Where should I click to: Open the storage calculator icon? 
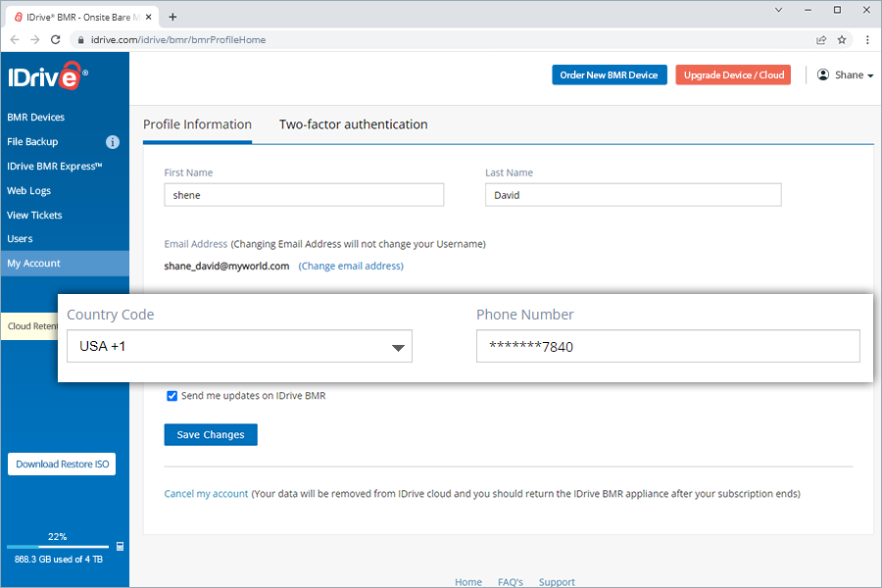tap(120, 547)
